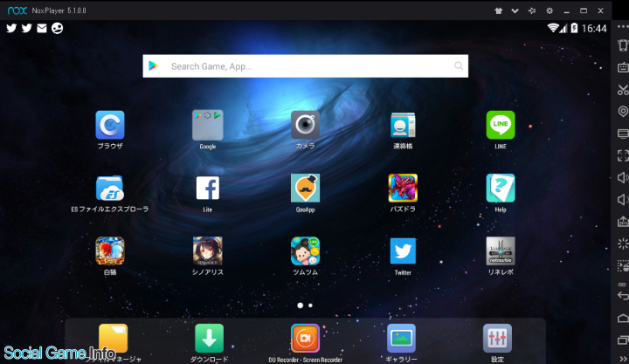
Task: Launch the パズドラ game
Action: coord(403,188)
